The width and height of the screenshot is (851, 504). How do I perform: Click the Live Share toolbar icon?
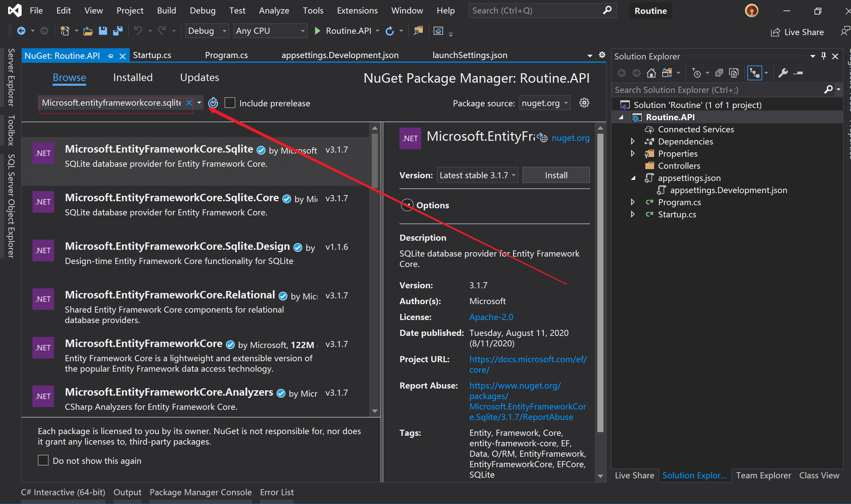tap(776, 32)
